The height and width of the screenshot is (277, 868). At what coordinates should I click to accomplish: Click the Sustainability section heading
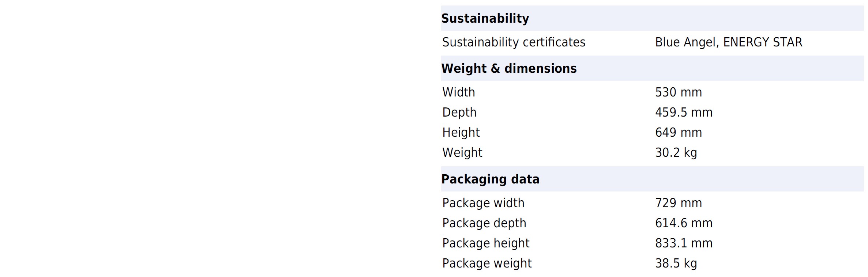(x=485, y=18)
